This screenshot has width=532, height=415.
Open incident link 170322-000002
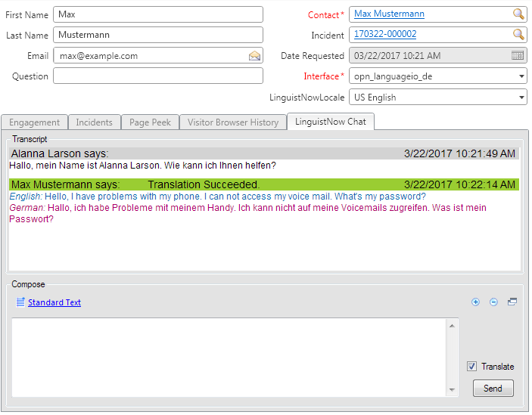[385, 35]
